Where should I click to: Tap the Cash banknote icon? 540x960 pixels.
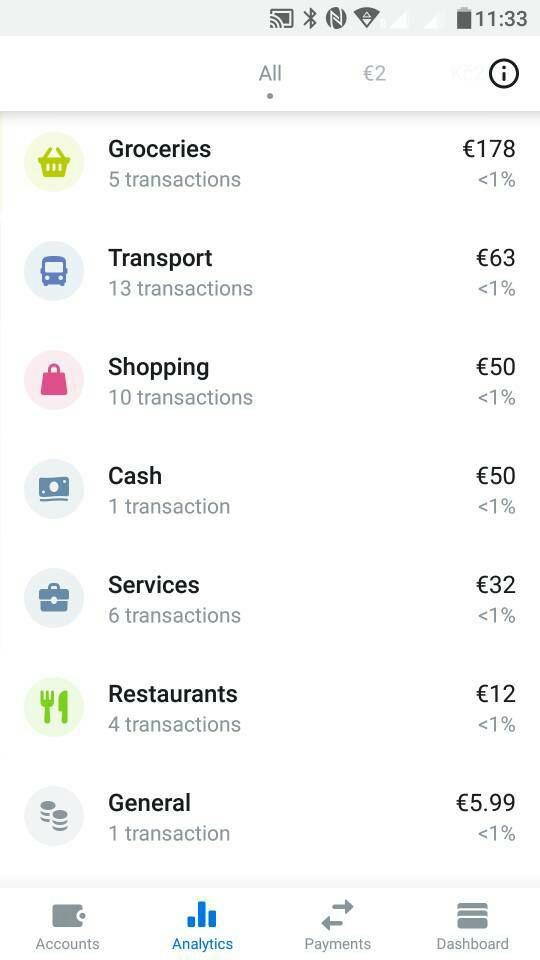pyautogui.click(x=54, y=489)
